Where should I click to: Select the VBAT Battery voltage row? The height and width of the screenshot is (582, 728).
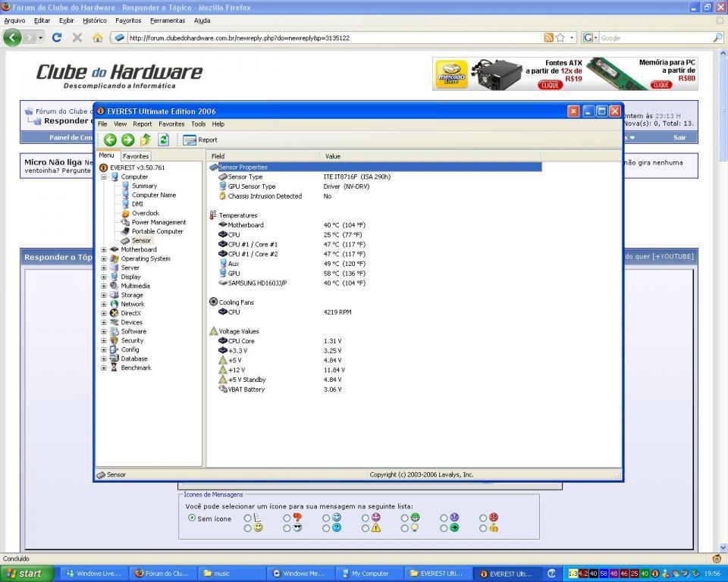click(x=375, y=390)
